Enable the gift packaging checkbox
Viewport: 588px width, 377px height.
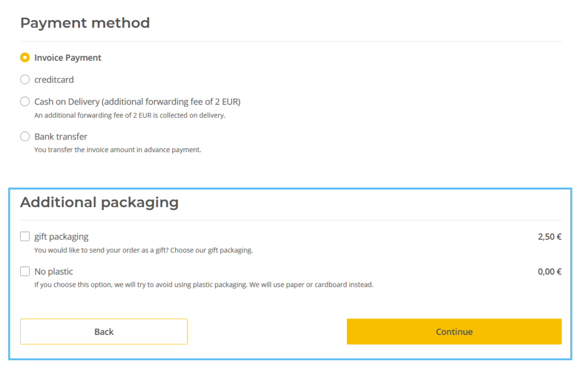coord(25,236)
